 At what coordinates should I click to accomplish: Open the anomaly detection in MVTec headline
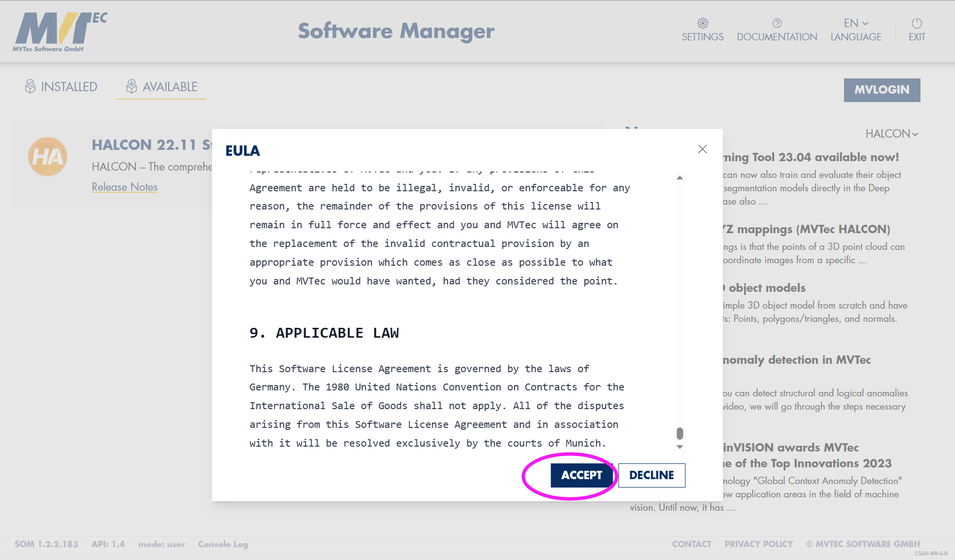pos(797,360)
